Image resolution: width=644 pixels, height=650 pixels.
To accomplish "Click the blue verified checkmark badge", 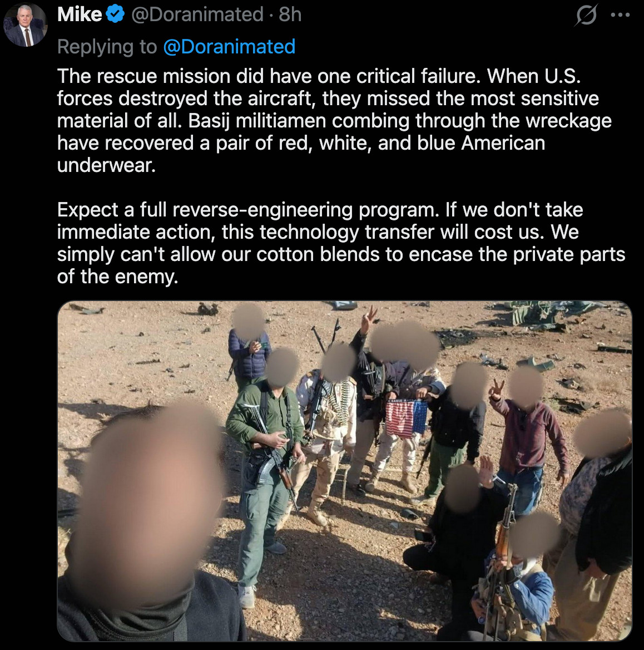I will point(115,15).
